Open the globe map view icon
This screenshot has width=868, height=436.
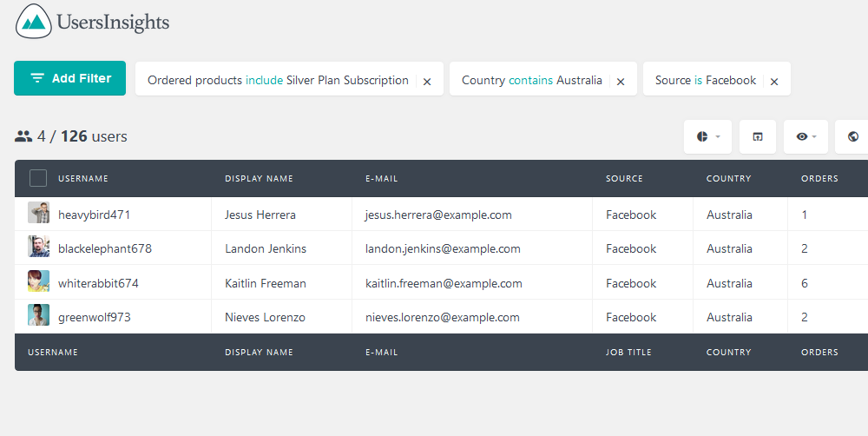point(853,136)
